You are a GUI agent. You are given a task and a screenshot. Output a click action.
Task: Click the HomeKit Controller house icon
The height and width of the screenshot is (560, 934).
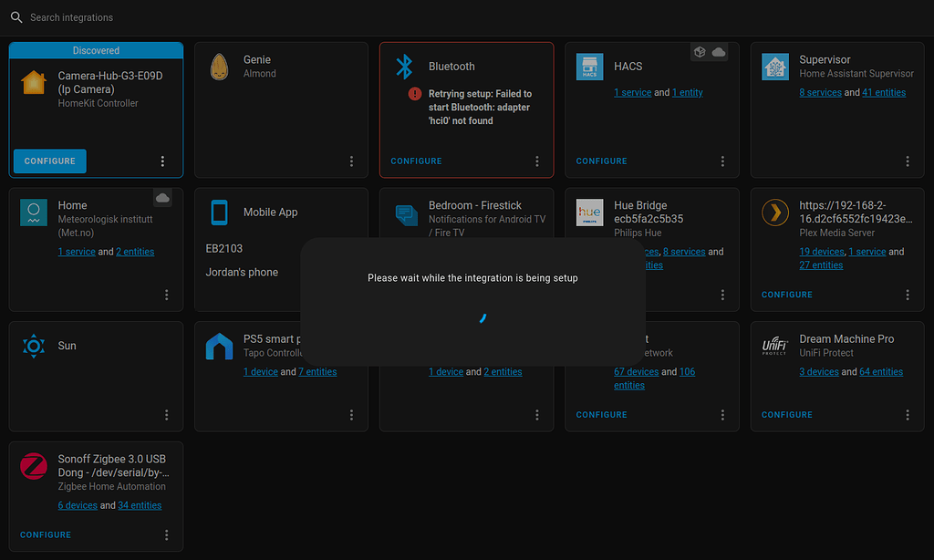(x=34, y=83)
